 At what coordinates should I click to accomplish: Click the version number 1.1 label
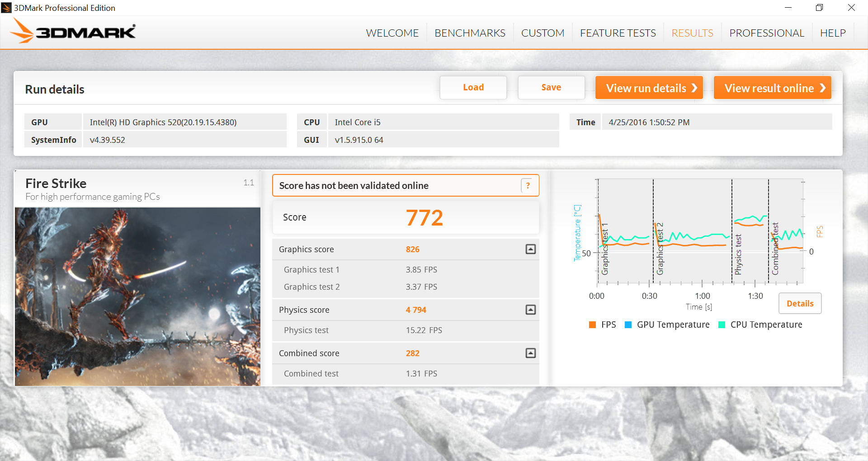[x=249, y=183]
